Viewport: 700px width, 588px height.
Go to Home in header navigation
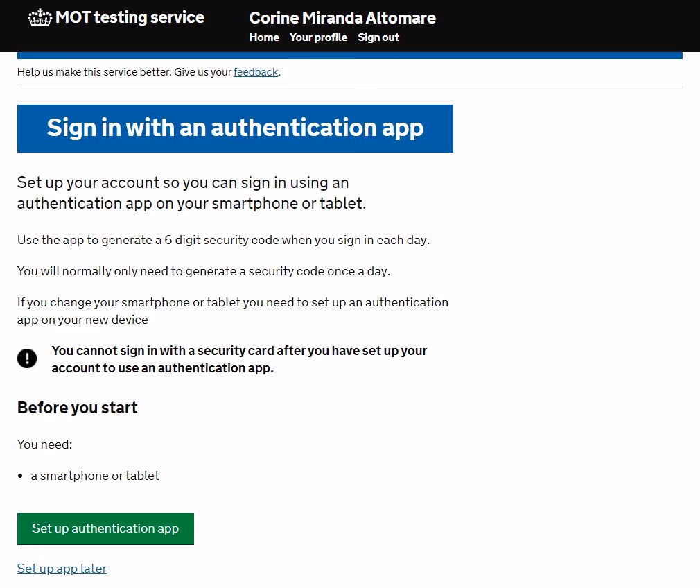(x=264, y=37)
